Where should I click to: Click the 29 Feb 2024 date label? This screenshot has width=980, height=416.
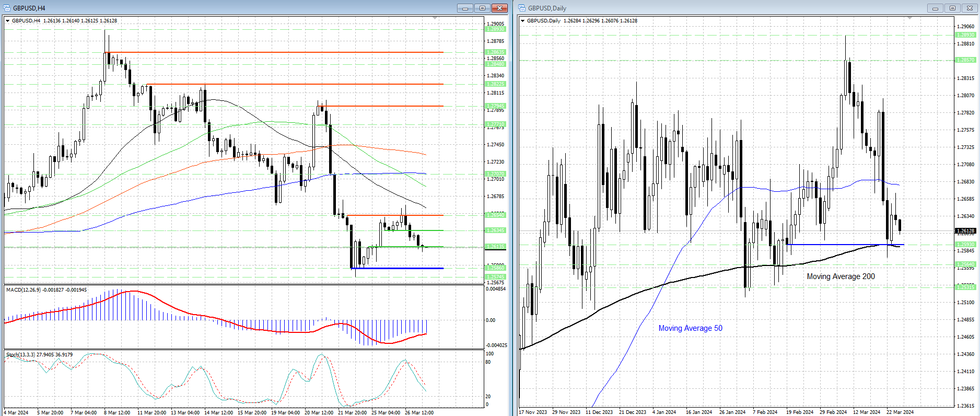tap(833, 412)
